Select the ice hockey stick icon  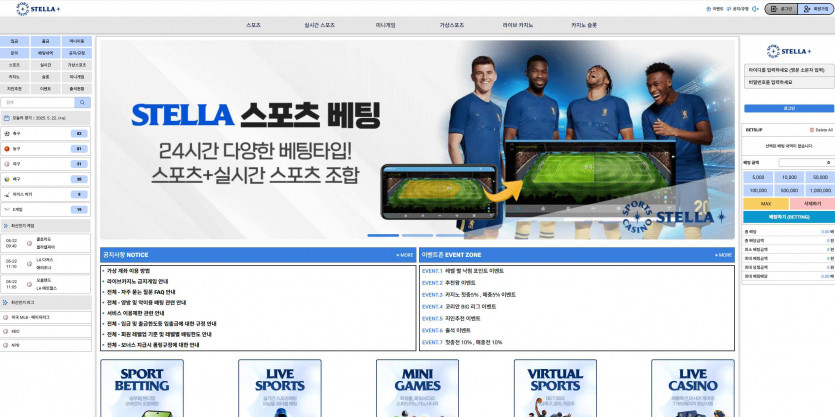click(x=7, y=194)
